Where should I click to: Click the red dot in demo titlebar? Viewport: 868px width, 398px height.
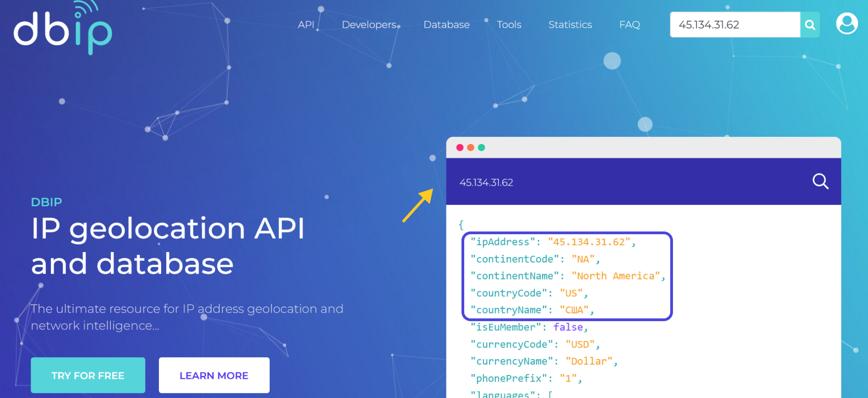click(x=460, y=147)
